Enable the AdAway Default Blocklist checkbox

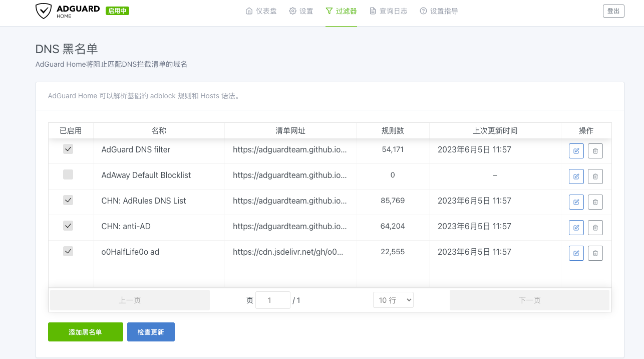(x=68, y=175)
